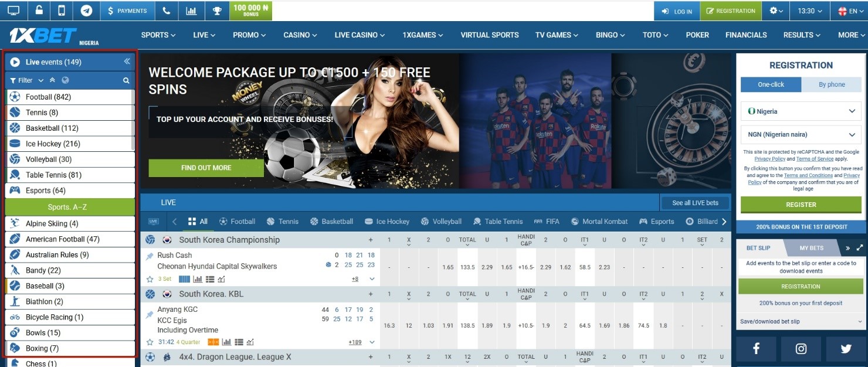Open the Poker menu item
Image resolution: width=868 pixels, height=367 pixels.
pos(697,35)
